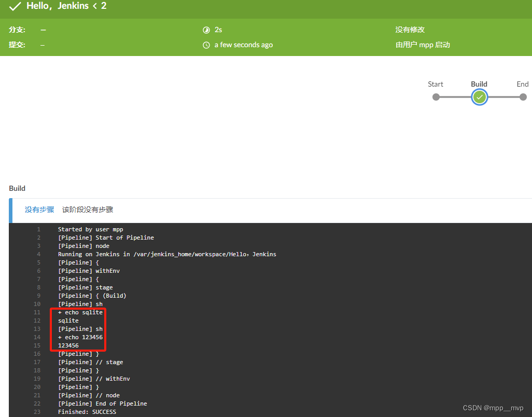The height and width of the screenshot is (417, 532).
Task: Click the '没有修改' text
Action: tap(410, 30)
